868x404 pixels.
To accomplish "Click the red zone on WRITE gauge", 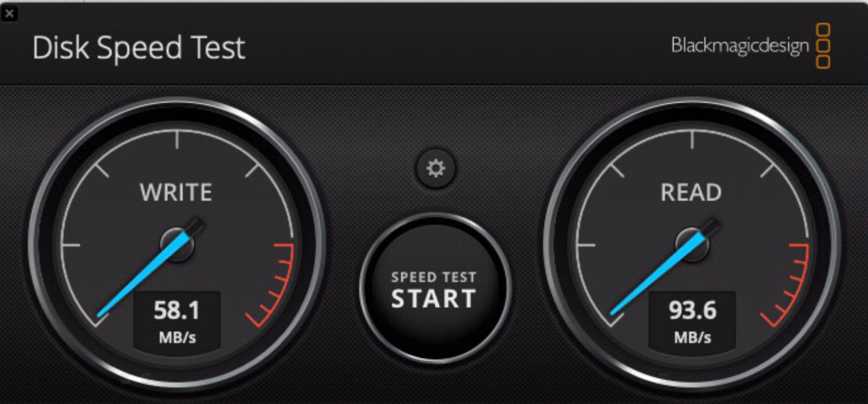I will (x=274, y=285).
